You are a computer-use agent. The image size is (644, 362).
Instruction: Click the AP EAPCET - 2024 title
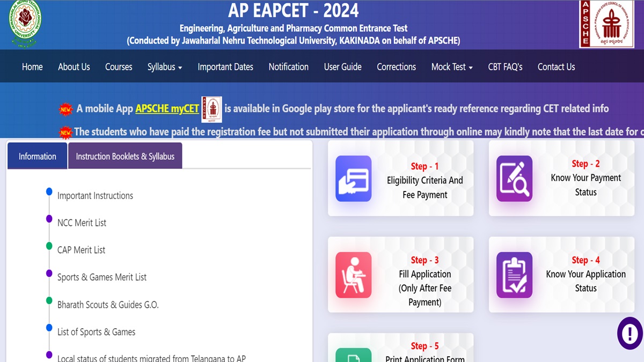[294, 10]
